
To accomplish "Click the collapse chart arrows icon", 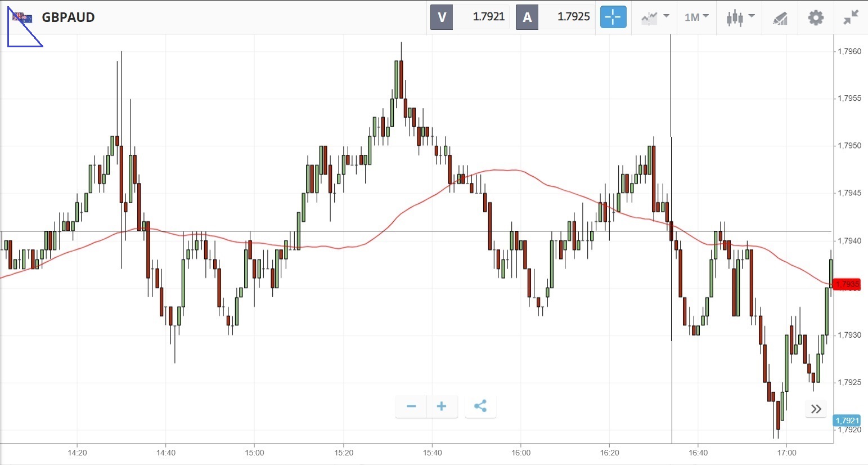I will [851, 17].
